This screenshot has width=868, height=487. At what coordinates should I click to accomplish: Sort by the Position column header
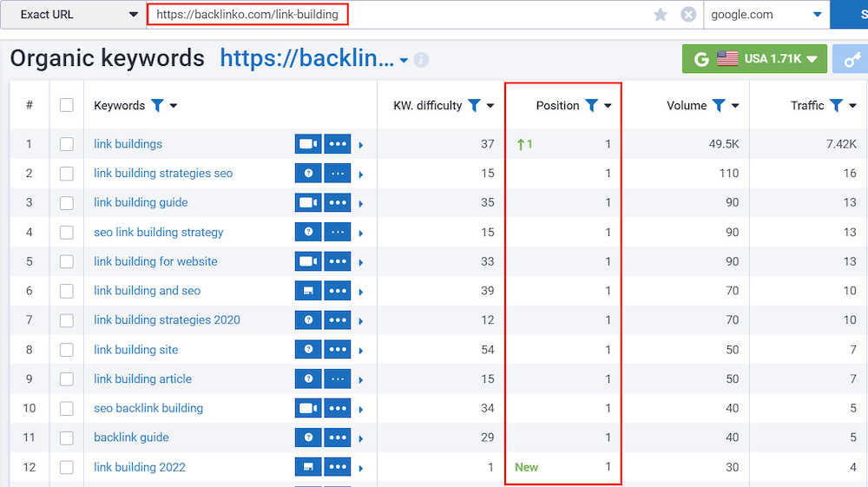557,106
